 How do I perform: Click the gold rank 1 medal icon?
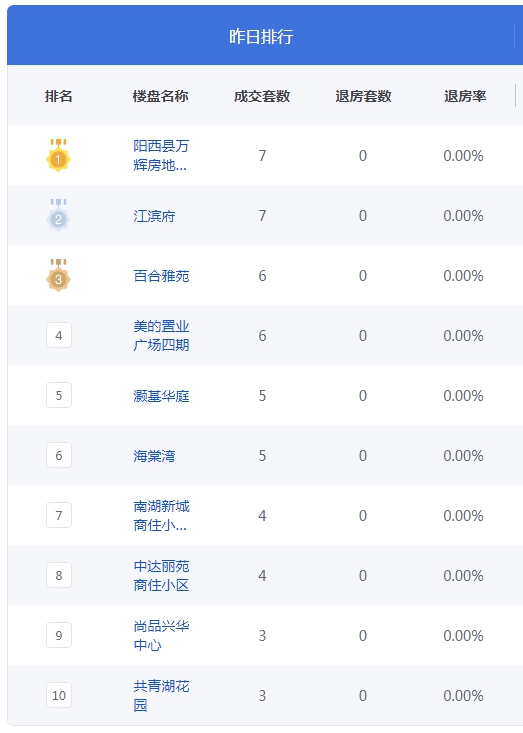point(58,155)
